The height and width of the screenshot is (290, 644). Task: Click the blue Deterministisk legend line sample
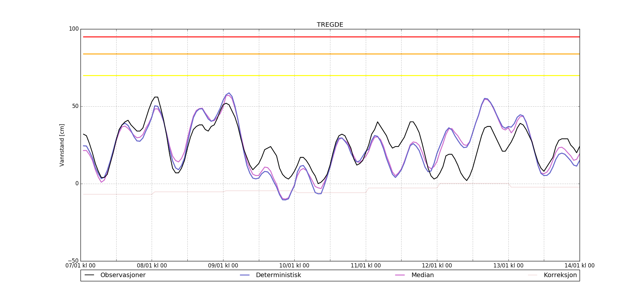pos(245,275)
